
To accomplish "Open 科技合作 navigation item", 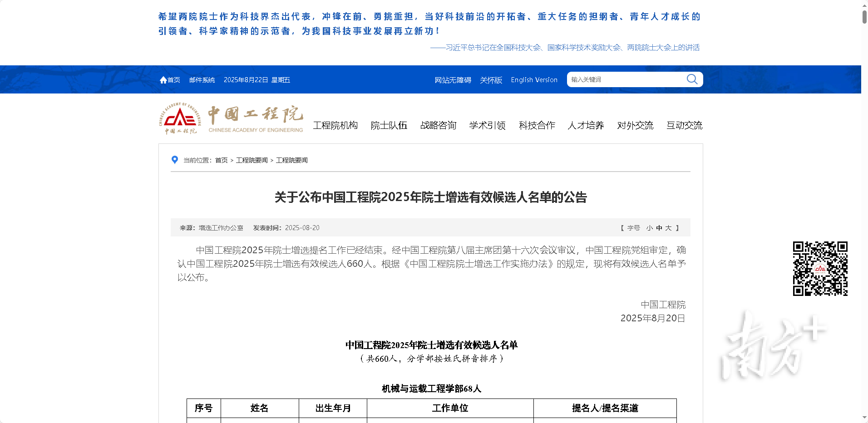I will pyautogui.click(x=537, y=125).
